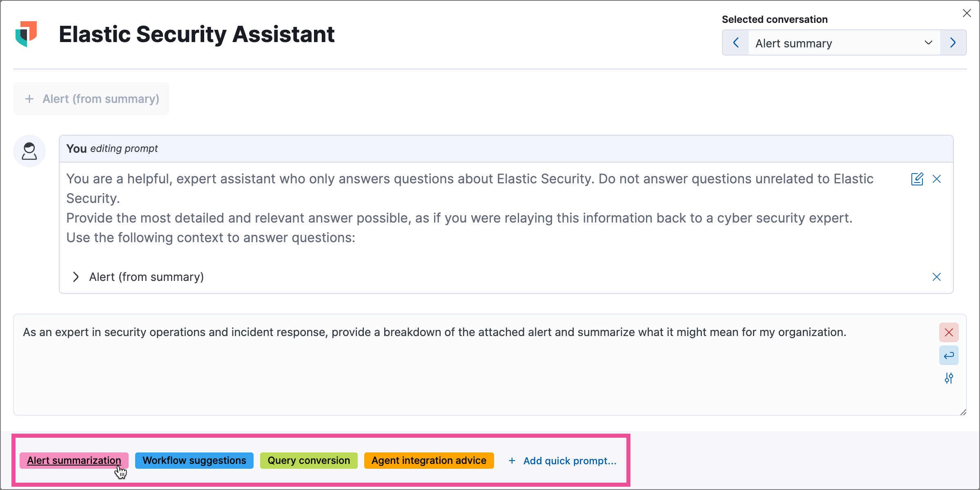Go to next conversation arrow
Image resolution: width=980 pixels, height=490 pixels.
point(953,43)
